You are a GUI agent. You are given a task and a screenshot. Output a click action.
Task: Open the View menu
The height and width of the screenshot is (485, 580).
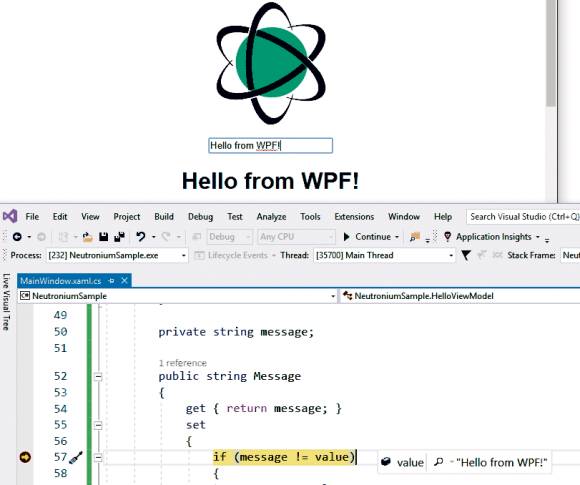point(90,216)
